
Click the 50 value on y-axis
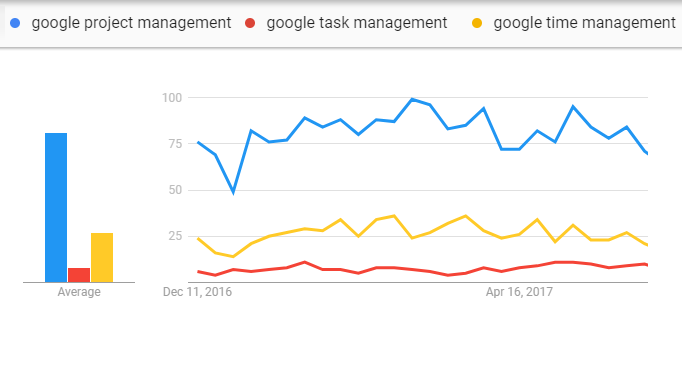pyautogui.click(x=175, y=190)
